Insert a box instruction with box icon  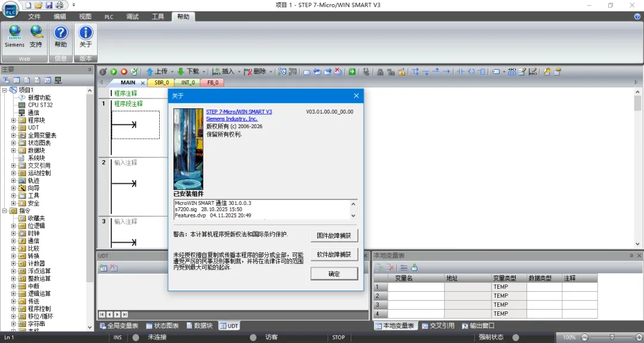point(482,71)
